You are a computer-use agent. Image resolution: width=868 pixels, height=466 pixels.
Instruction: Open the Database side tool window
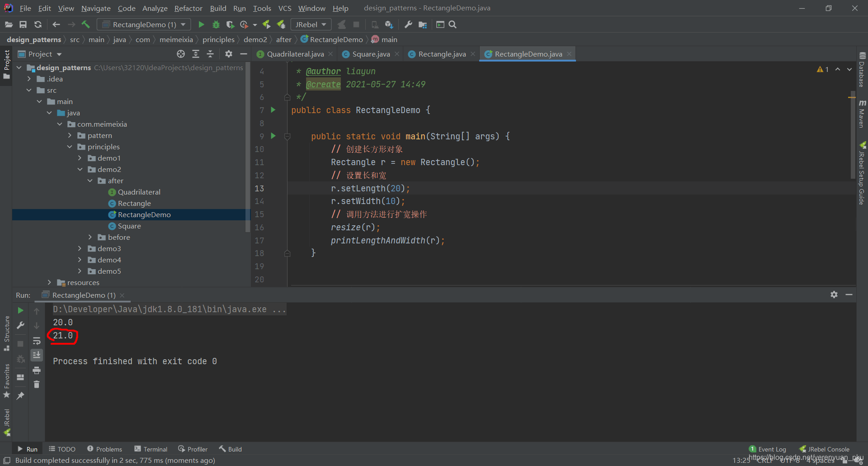click(862, 70)
